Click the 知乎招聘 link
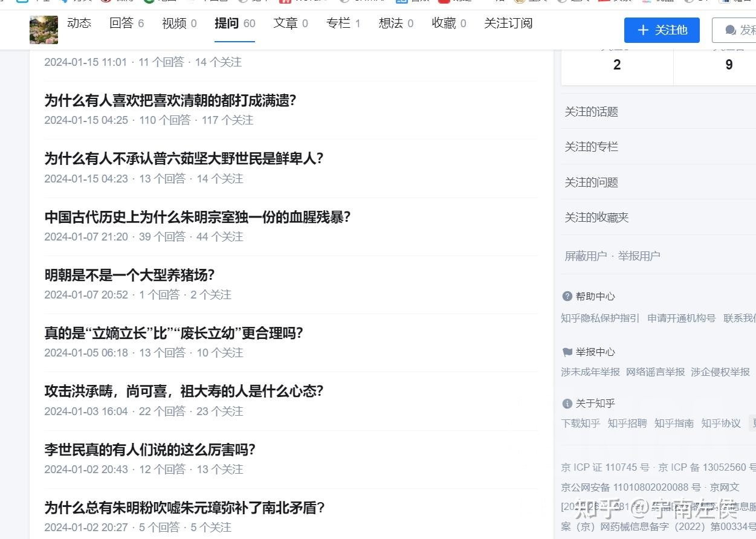756x539 pixels. [627, 423]
